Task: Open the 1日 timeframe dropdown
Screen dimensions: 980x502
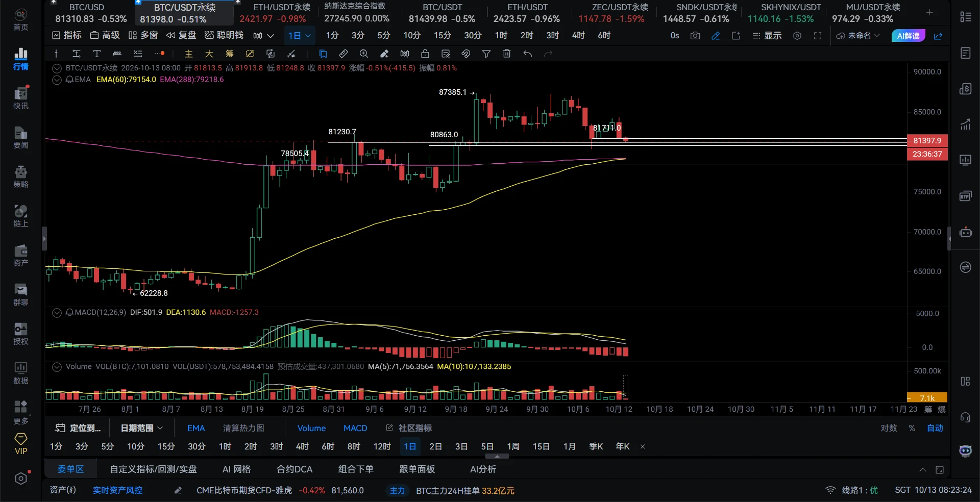Action: click(300, 36)
